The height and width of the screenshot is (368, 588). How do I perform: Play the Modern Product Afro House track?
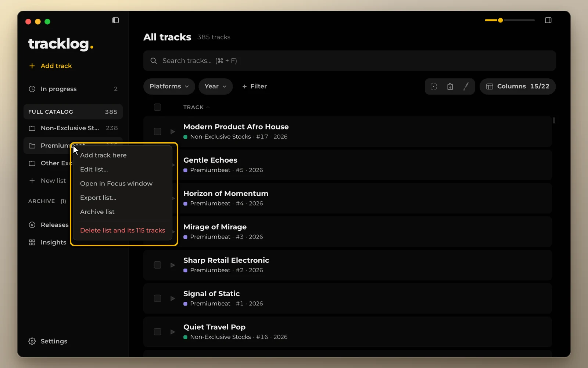(x=172, y=132)
